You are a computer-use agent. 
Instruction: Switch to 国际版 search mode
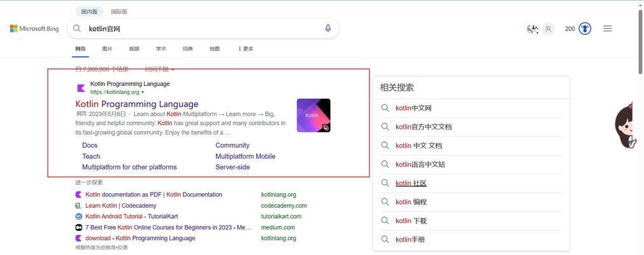119,11
